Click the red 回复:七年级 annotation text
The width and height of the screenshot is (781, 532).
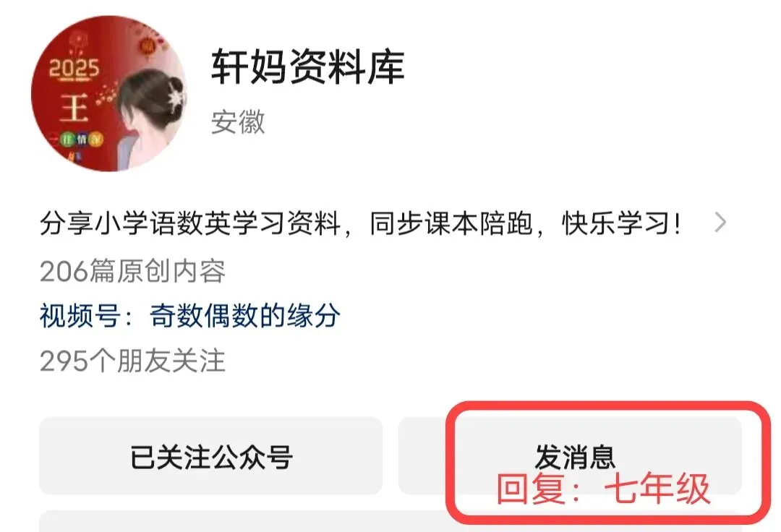tap(603, 488)
